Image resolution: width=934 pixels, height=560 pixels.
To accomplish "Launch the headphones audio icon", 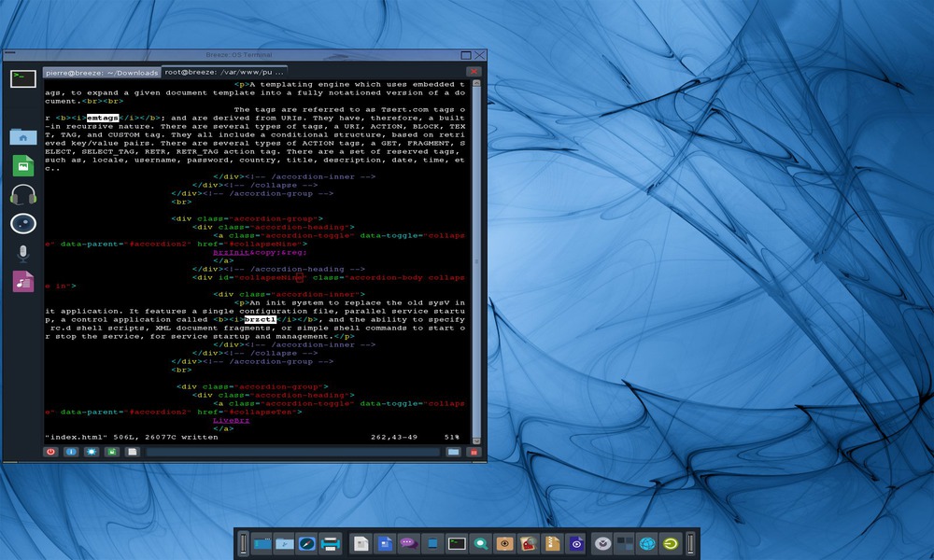I will pos(22,194).
